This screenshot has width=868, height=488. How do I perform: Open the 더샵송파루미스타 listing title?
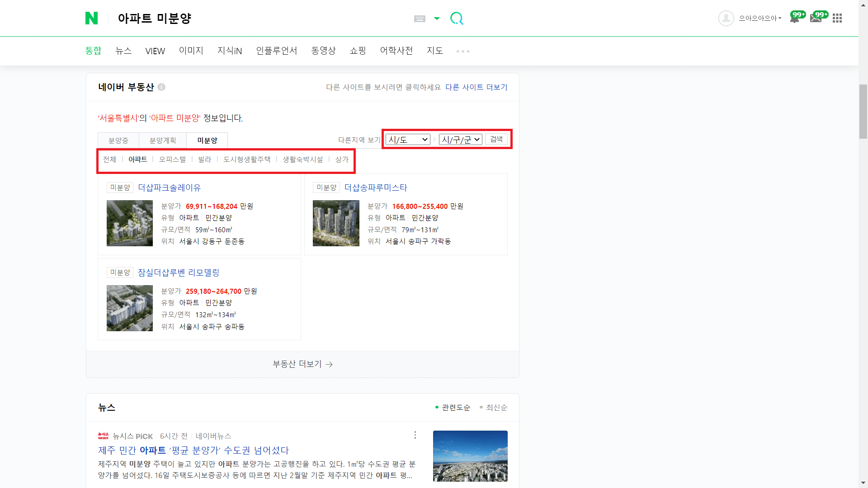click(376, 188)
